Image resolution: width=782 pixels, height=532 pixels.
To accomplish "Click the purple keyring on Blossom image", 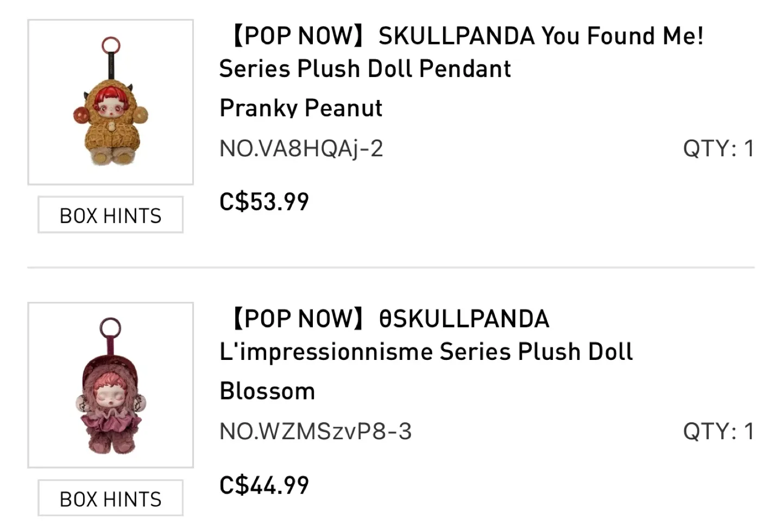I will point(110,326).
